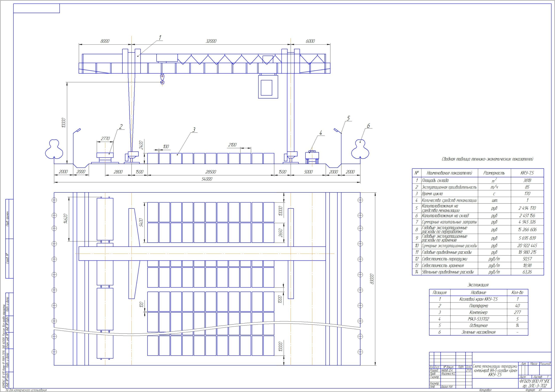Click callout number 5 for the lamp post
This screenshot has height=392, width=555.
pos(348,118)
